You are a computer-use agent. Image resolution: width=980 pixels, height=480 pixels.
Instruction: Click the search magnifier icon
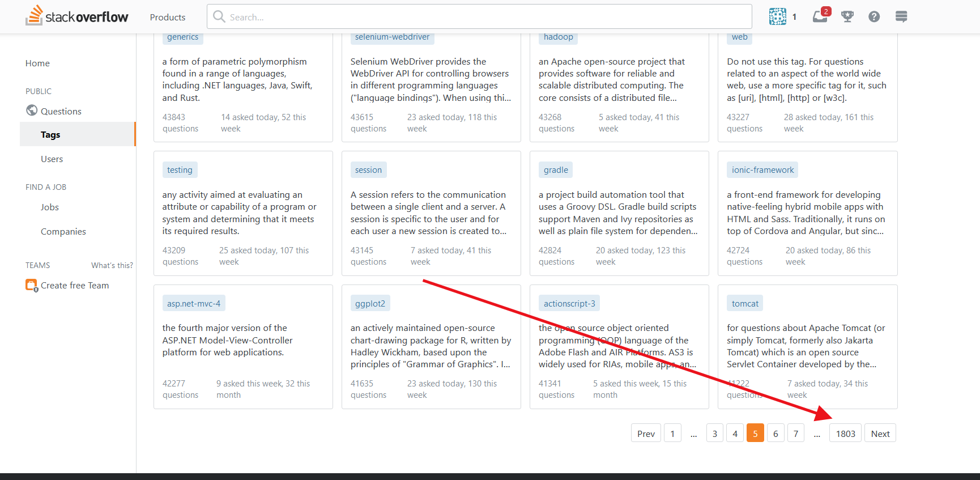click(x=219, y=16)
